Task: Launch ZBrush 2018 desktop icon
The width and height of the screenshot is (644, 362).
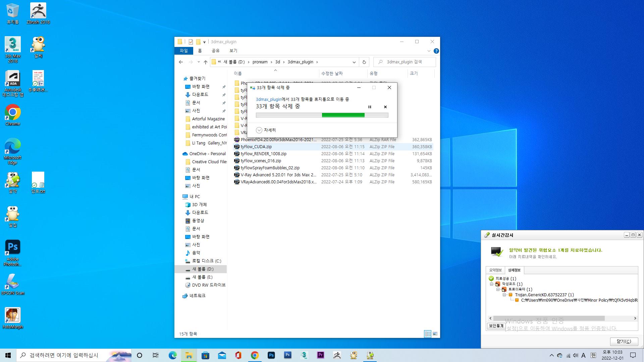Action: coord(38,13)
